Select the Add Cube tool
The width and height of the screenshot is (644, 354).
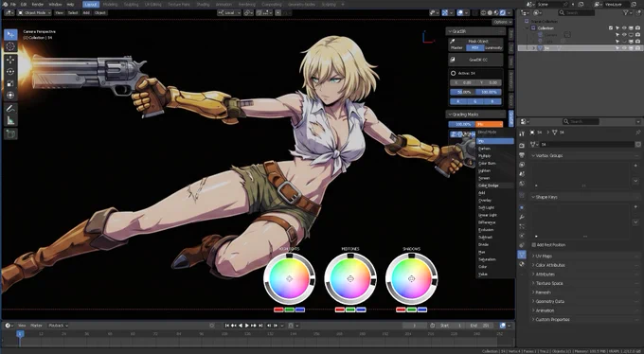(x=10, y=133)
